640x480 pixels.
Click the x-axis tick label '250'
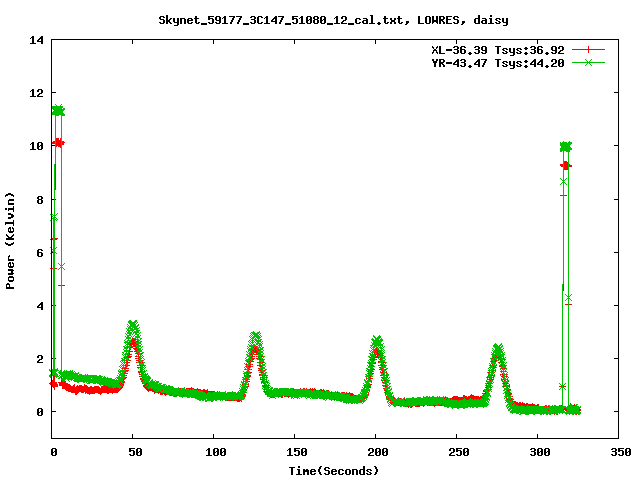tap(458, 452)
